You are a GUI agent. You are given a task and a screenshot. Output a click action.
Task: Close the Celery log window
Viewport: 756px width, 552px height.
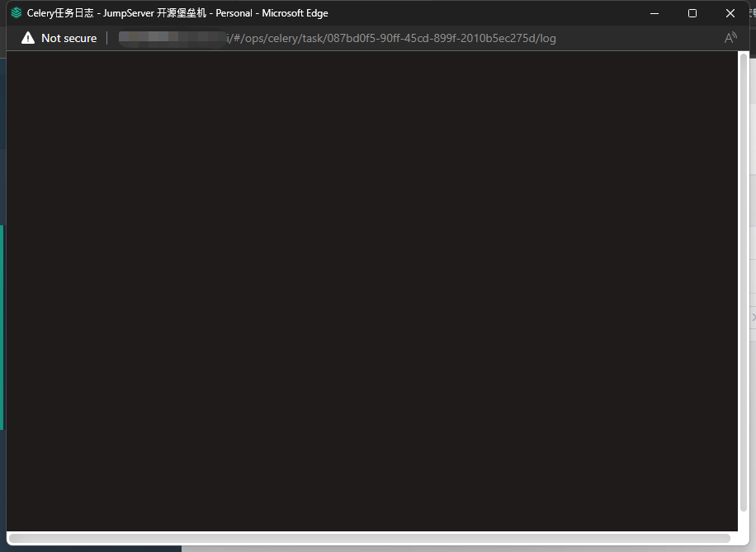(x=730, y=13)
